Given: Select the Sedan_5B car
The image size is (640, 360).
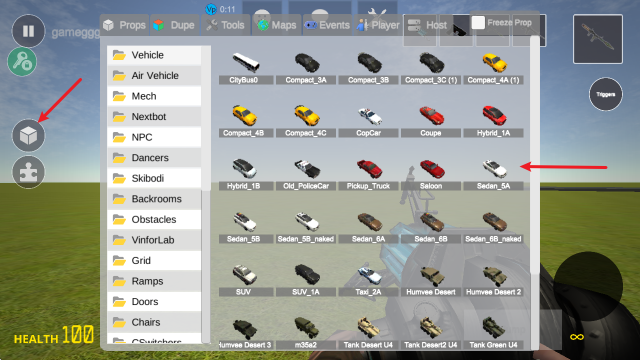Looking at the screenshot, I should pyautogui.click(x=246, y=227).
